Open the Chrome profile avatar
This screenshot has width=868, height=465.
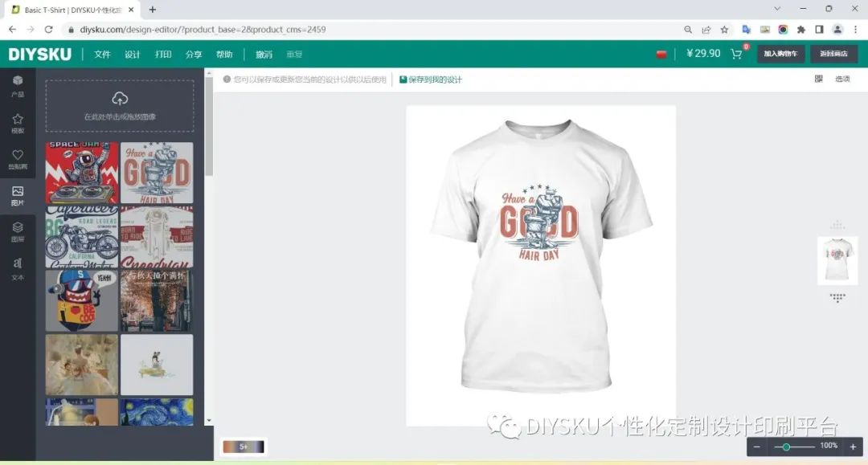(837, 29)
